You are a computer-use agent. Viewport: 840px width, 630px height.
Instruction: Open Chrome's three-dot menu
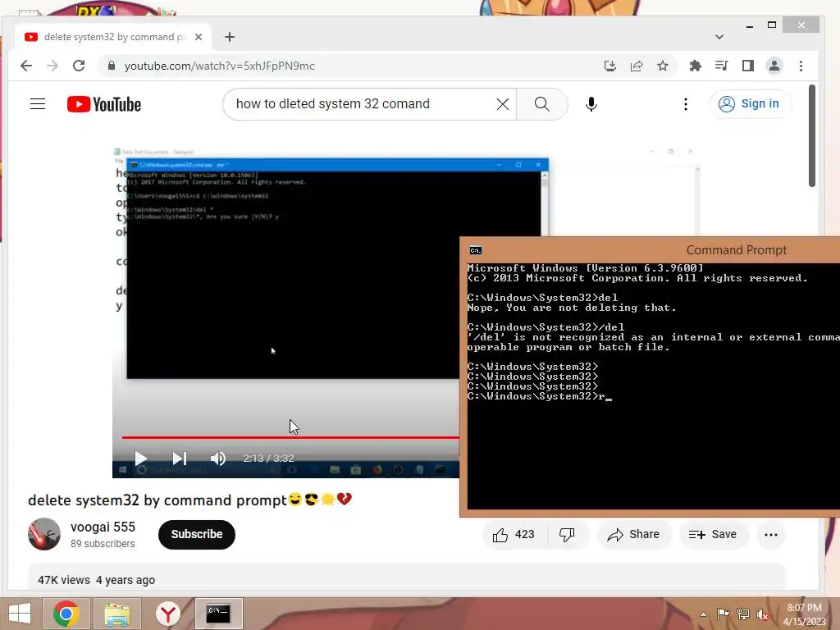801,66
